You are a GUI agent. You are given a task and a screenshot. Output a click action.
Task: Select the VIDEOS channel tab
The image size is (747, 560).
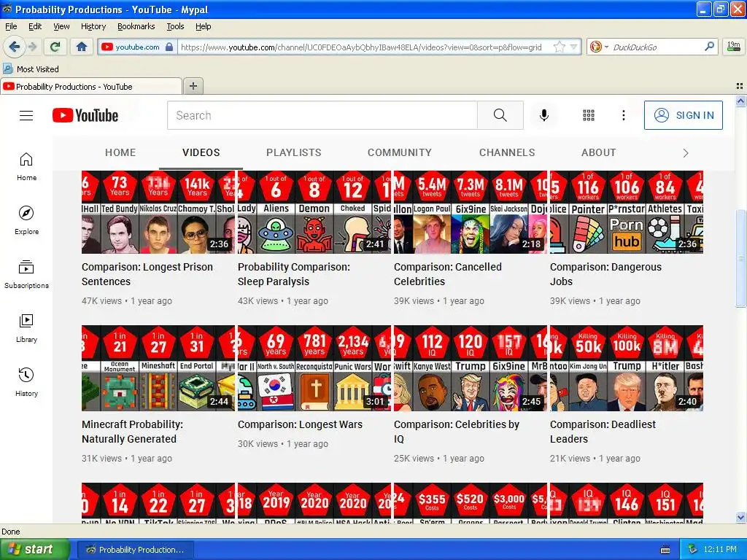click(201, 152)
